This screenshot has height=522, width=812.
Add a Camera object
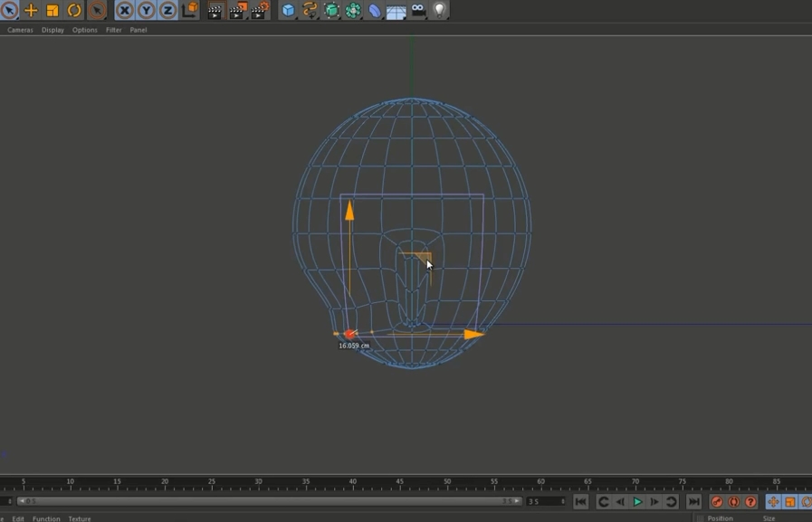pyautogui.click(x=418, y=10)
